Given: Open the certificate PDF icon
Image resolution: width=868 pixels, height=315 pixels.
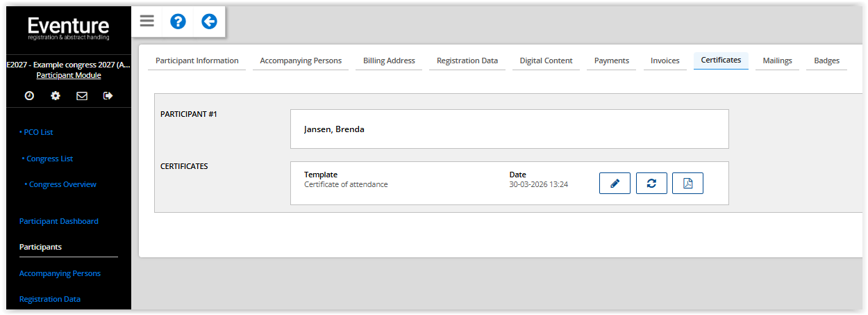Looking at the screenshot, I should [x=687, y=184].
